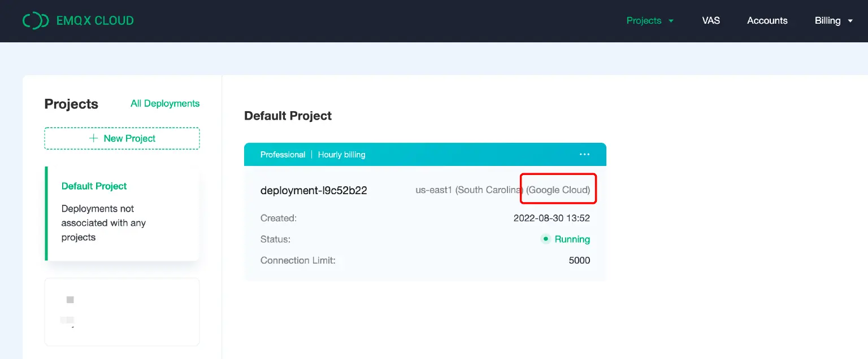Screen dimensions: 868x359
Task: Open the Projects menu in the navbar
Action: click(644, 21)
